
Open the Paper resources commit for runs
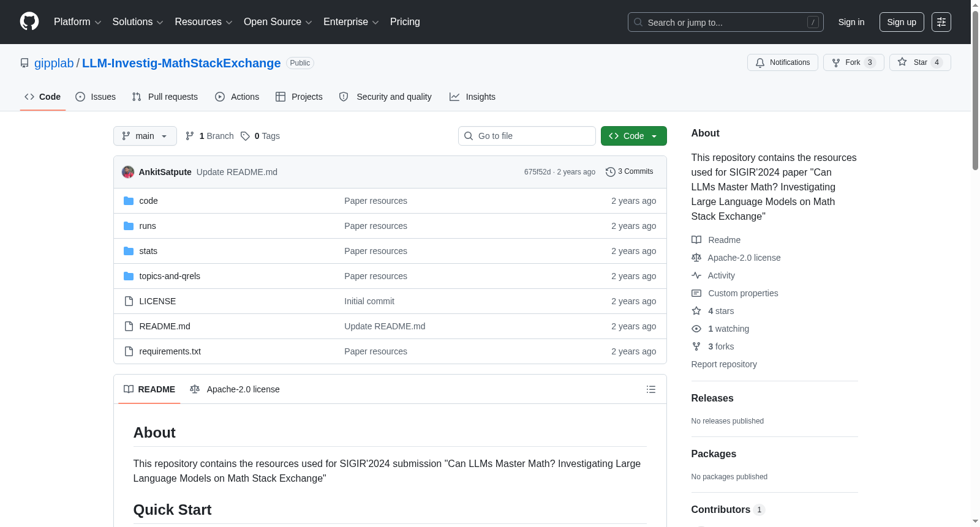pyautogui.click(x=375, y=226)
